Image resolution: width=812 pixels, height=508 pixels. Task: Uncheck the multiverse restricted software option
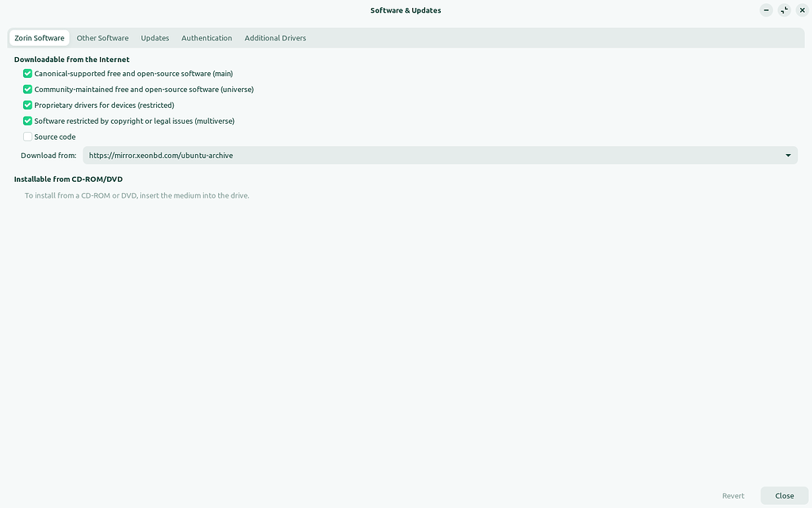[x=28, y=121]
